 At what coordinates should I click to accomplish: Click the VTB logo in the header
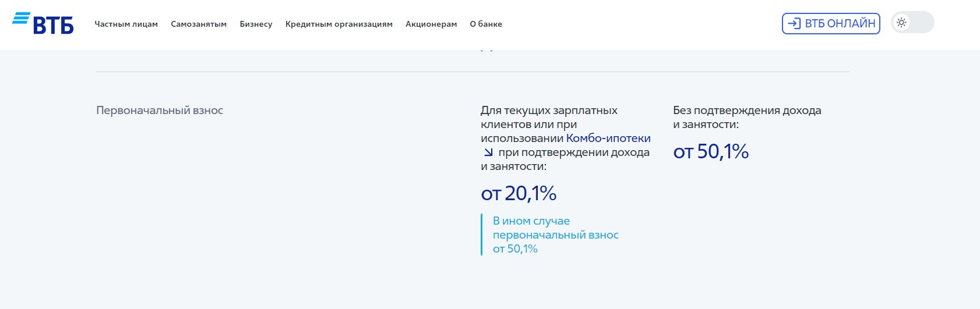[43, 23]
